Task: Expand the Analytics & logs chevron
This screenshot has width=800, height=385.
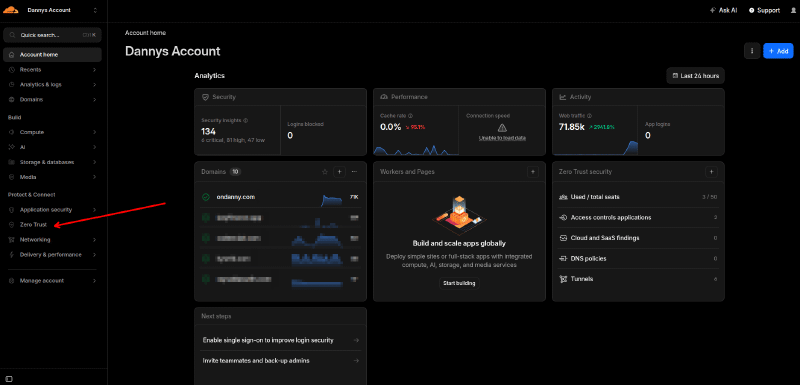Action: [x=94, y=85]
